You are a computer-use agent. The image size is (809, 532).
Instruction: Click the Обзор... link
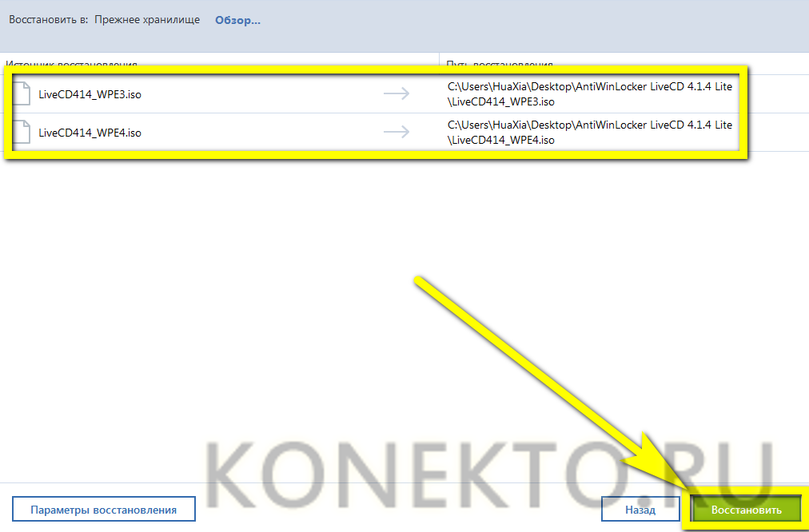click(x=237, y=20)
